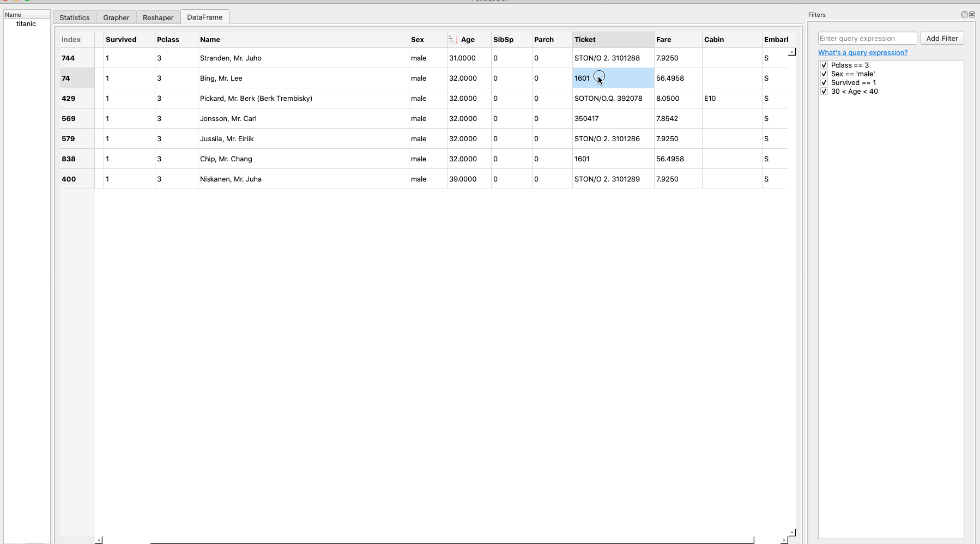Close the Filters panel

coord(972,15)
